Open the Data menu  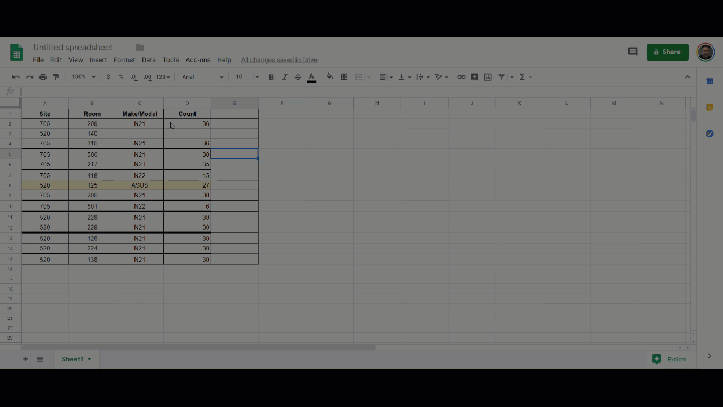pyautogui.click(x=148, y=60)
